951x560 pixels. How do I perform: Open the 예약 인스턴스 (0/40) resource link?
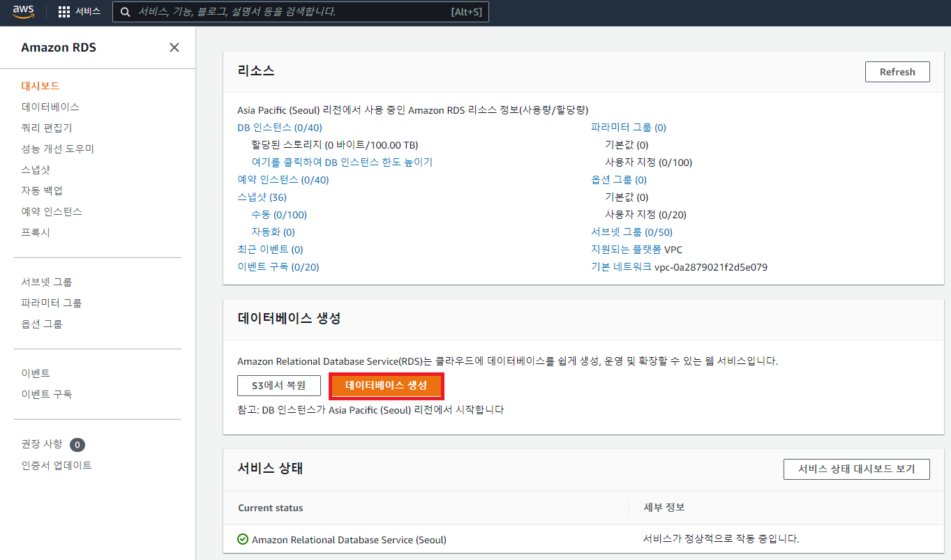pyautogui.click(x=283, y=179)
